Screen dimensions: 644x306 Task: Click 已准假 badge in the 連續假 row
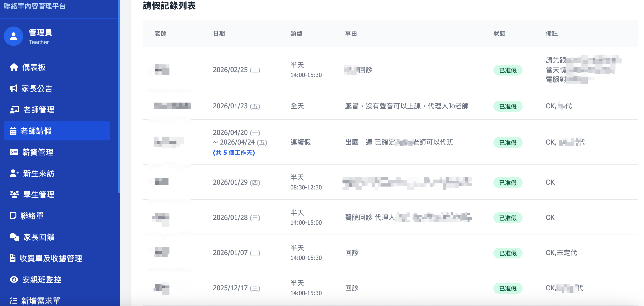pyautogui.click(x=508, y=143)
